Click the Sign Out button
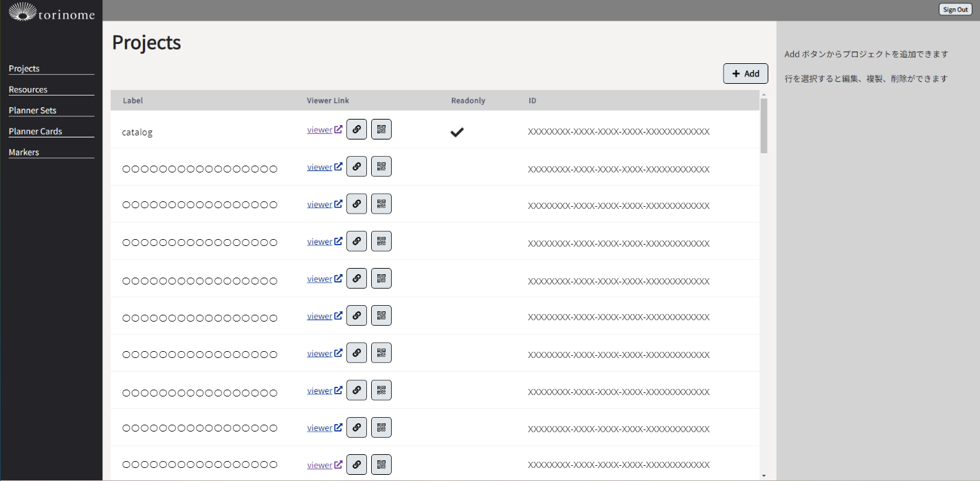Screen dimensions: 980x481 (x=955, y=10)
